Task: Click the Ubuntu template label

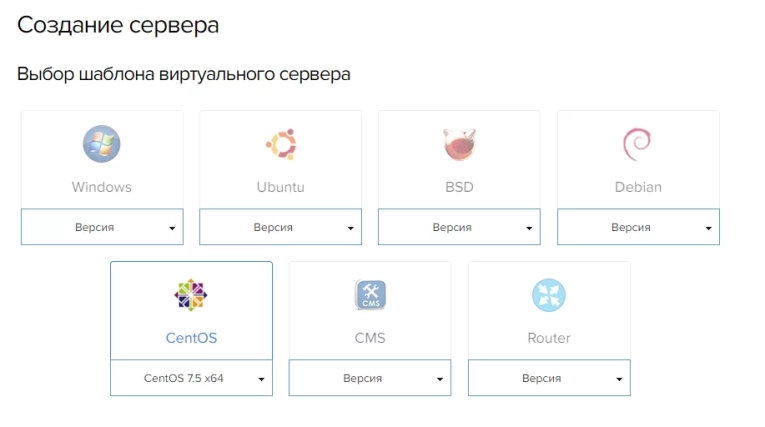Action: (x=280, y=187)
